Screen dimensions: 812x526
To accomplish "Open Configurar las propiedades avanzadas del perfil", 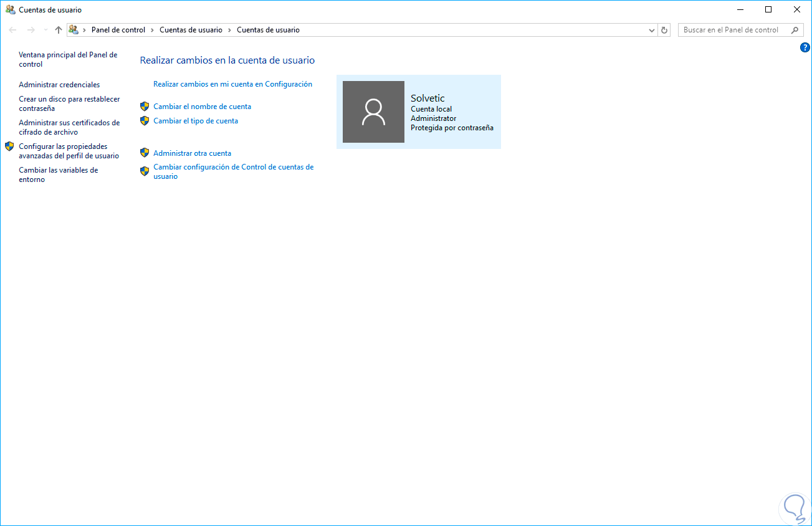I will click(69, 151).
